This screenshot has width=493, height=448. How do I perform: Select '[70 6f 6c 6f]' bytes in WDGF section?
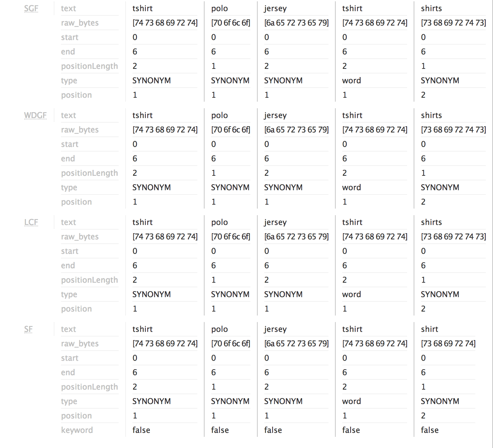[x=230, y=130]
